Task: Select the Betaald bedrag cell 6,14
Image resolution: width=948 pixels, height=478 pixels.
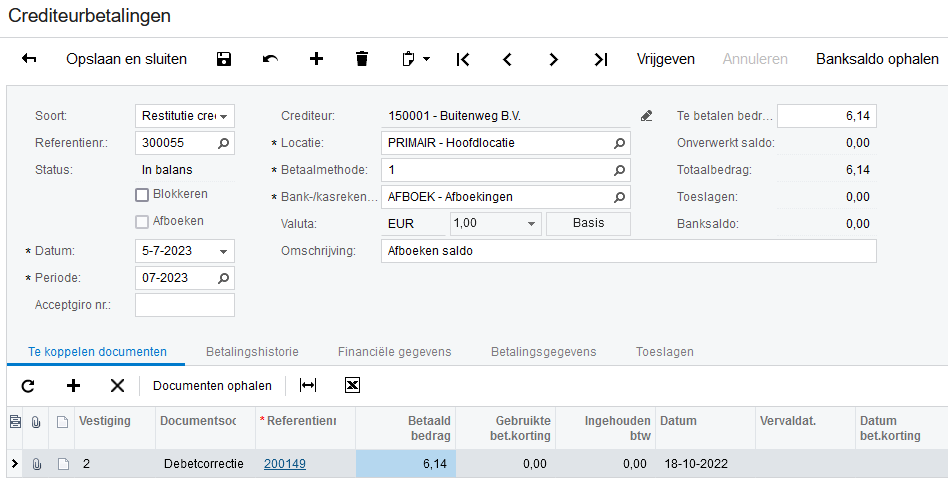Action: pos(406,464)
